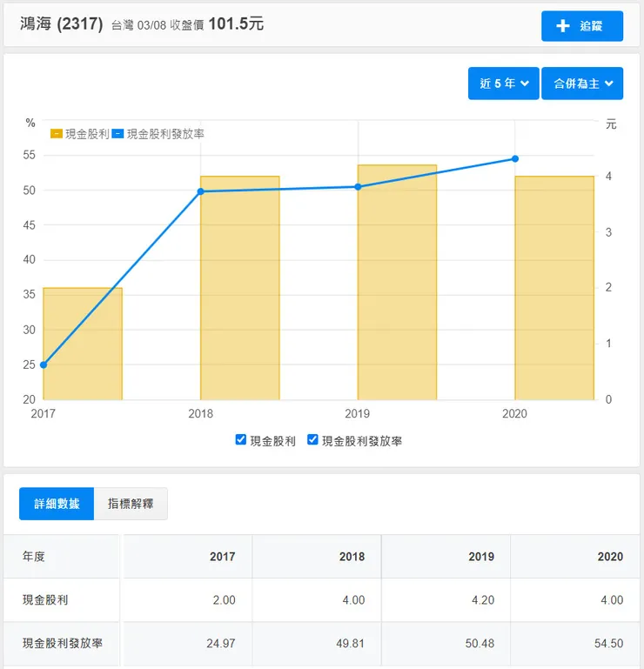Screen dimensions: 644x669
Task: Click the table cell value 4.20
Action: pyautogui.click(x=483, y=600)
